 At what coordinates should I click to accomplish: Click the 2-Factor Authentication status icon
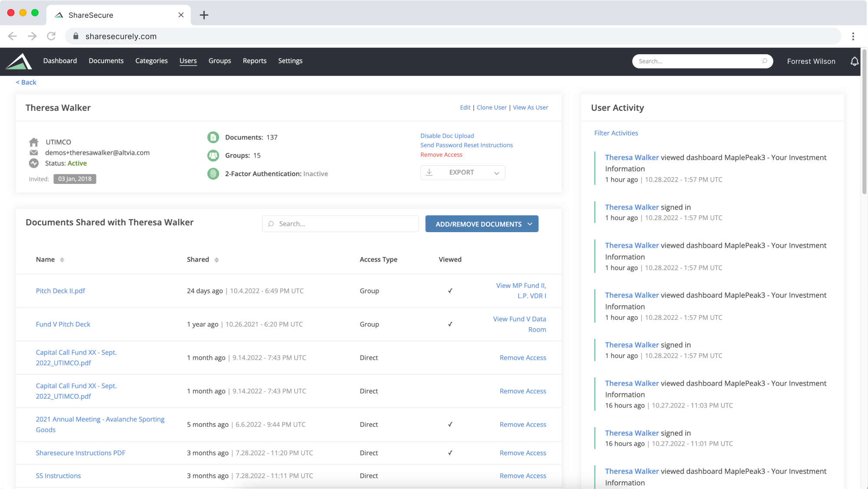pyautogui.click(x=214, y=174)
